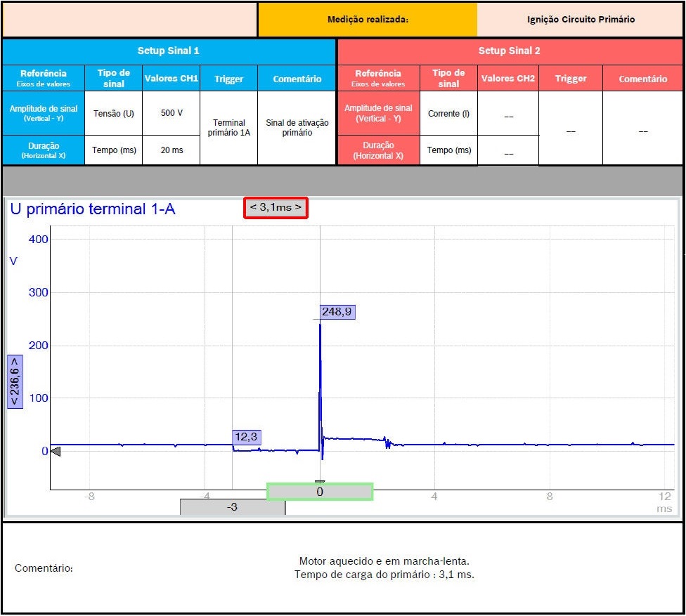Click the orange Medição realizada header cell

[x=368, y=20]
